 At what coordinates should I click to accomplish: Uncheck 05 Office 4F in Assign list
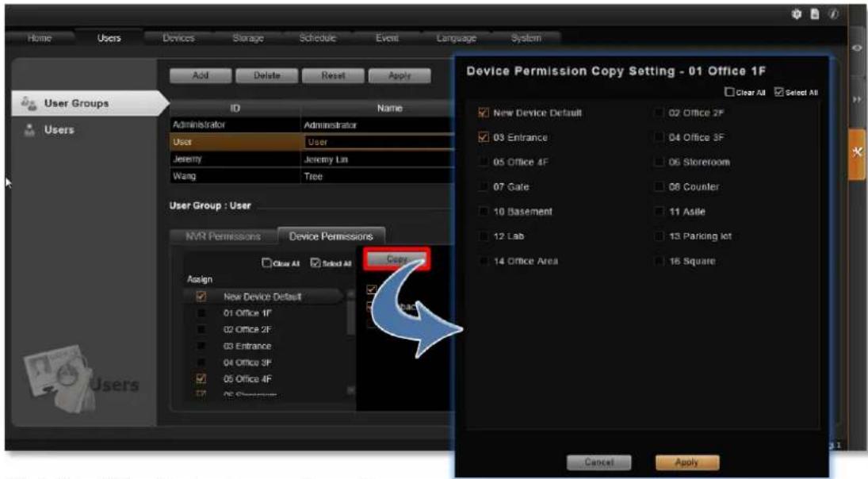[x=201, y=379]
